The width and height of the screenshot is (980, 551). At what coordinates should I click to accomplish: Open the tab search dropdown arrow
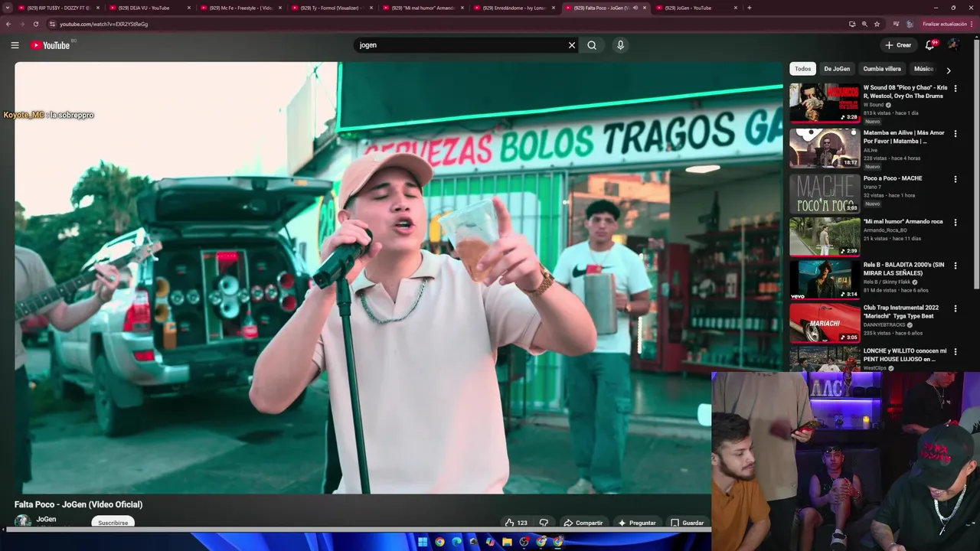[8, 8]
